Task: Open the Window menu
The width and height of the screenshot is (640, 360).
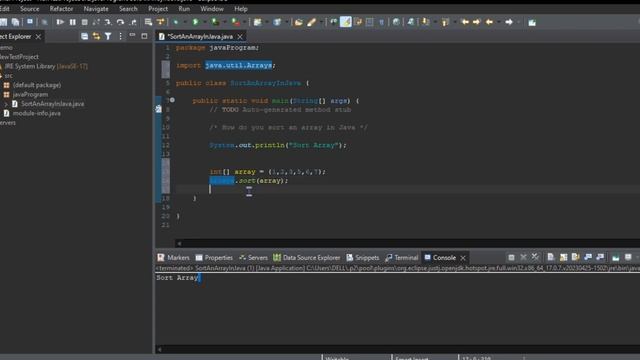Action: click(212, 9)
